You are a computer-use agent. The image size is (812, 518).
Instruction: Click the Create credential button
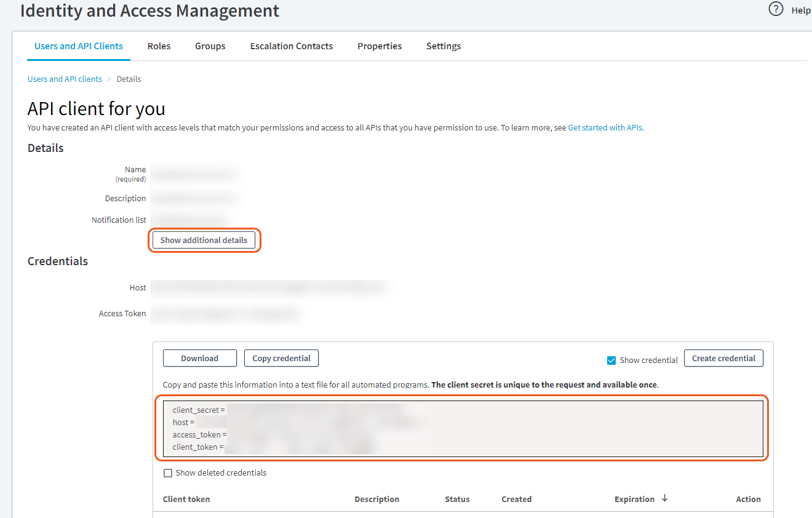pyautogui.click(x=723, y=358)
